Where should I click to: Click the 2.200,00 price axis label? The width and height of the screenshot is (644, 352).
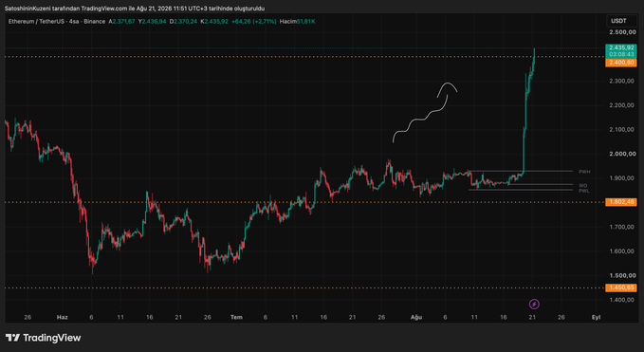(622, 105)
